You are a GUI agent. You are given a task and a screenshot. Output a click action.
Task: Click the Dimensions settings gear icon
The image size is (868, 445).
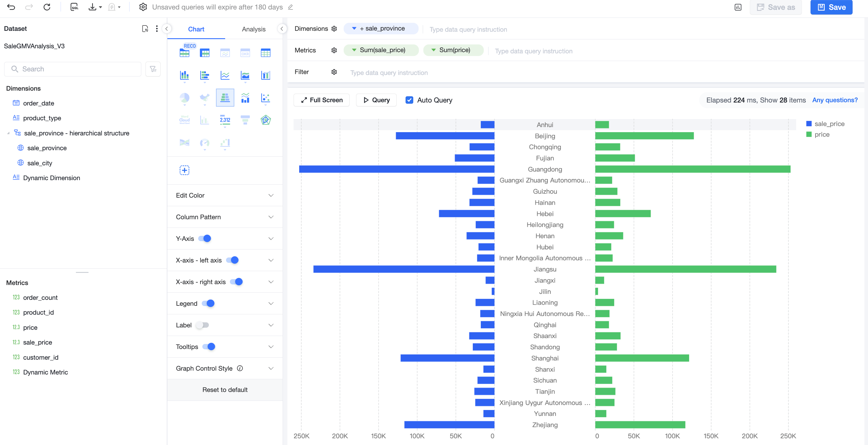coord(334,29)
